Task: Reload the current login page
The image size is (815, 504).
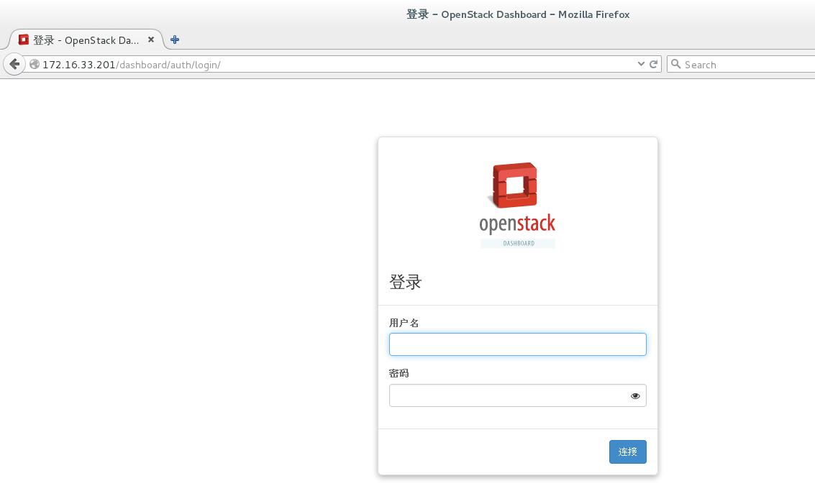Action: pyautogui.click(x=654, y=64)
